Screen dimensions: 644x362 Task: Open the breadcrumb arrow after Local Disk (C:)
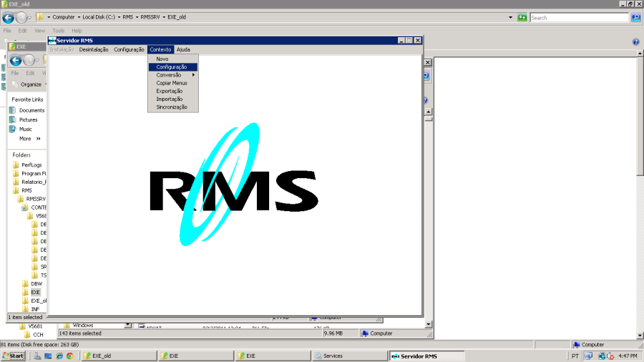click(119, 17)
